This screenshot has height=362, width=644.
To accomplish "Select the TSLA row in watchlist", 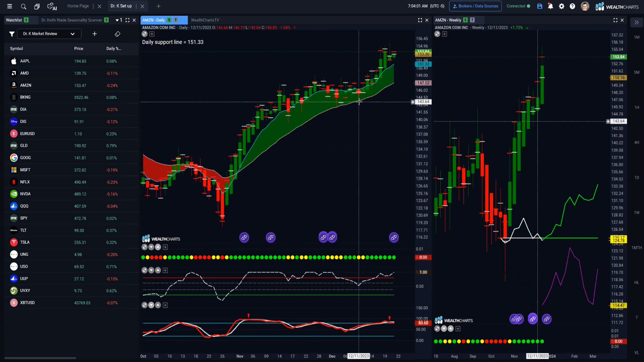I will tap(71, 242).
